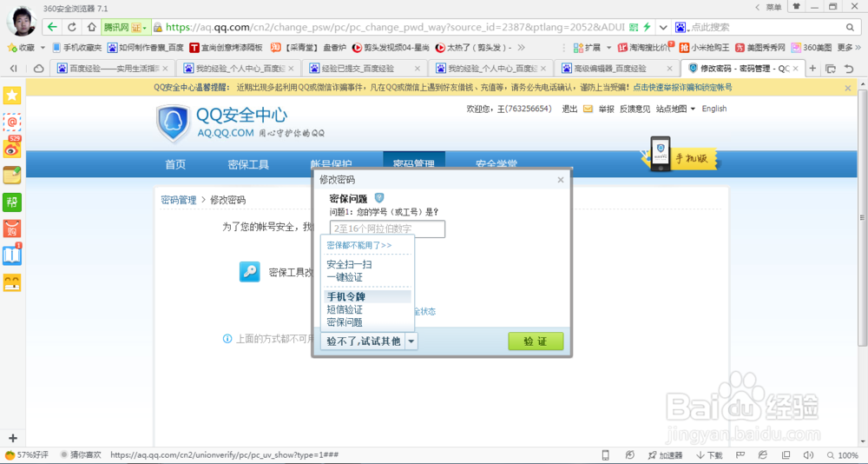868x464 pixels.
Task: Click the mail envelope icon in page header
Action: tap(588, 109)
